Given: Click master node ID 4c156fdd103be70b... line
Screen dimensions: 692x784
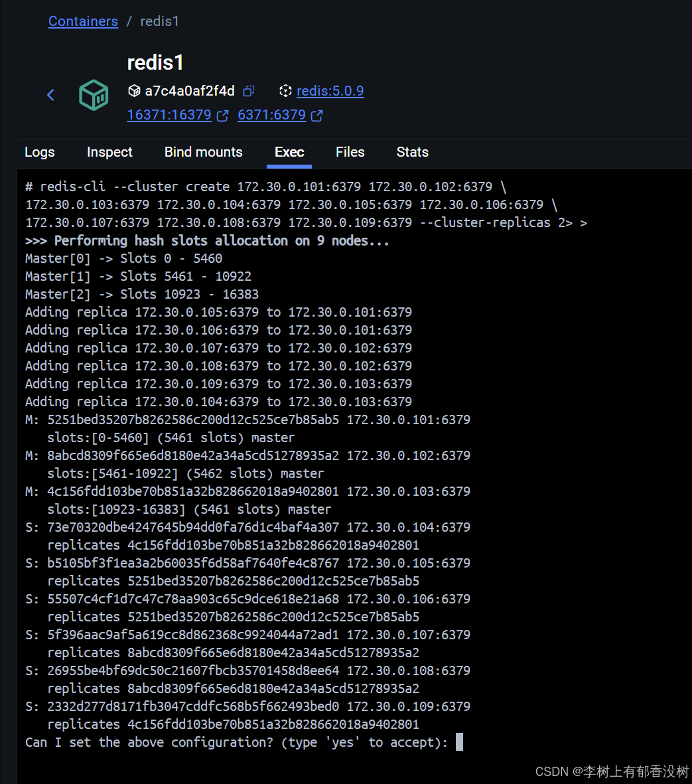Looking at the screenshot, I should 248,491.
